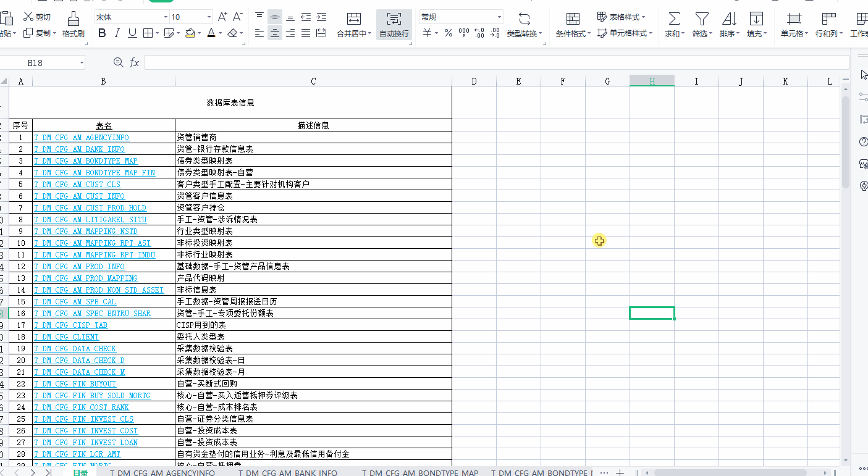Toggle Wrap Text (自动换行)
Image resolution: width=868 pixels, height=476 pixels.
click(x=394, y=25)
